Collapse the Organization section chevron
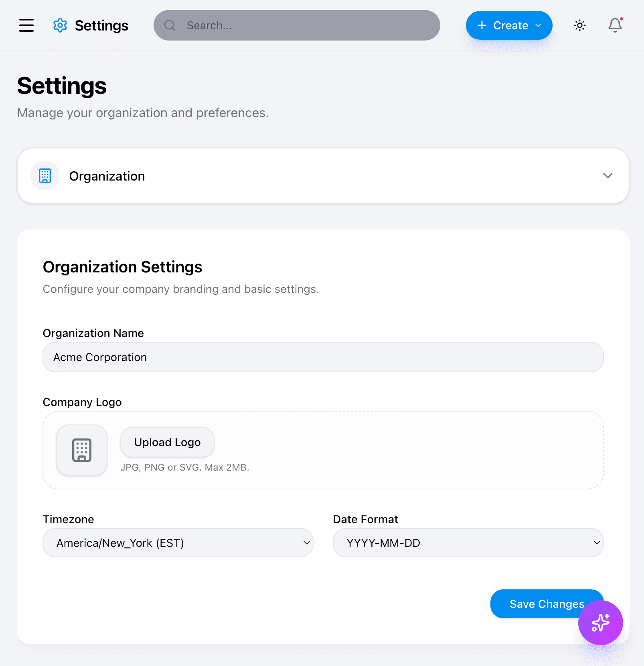This screenshot has height=666, width=644. (608, 176)
